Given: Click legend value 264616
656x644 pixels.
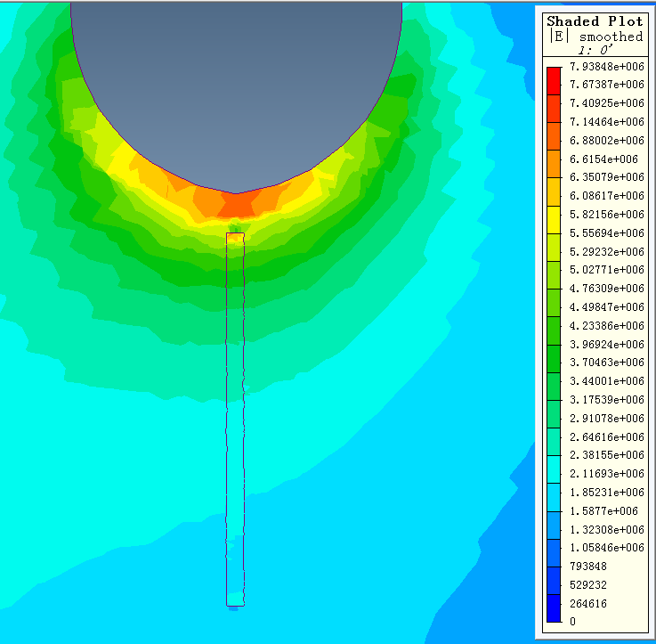Looking at the screenshot, I should point(587,603).
